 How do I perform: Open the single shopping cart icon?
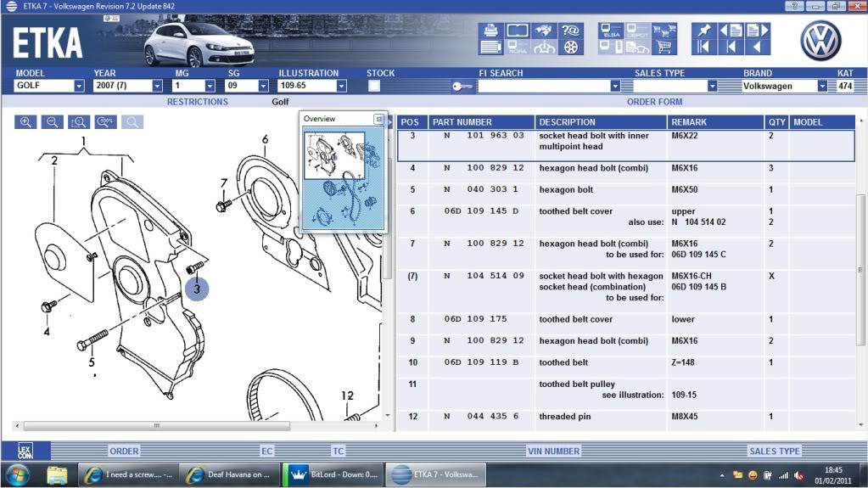coord(664,47)
